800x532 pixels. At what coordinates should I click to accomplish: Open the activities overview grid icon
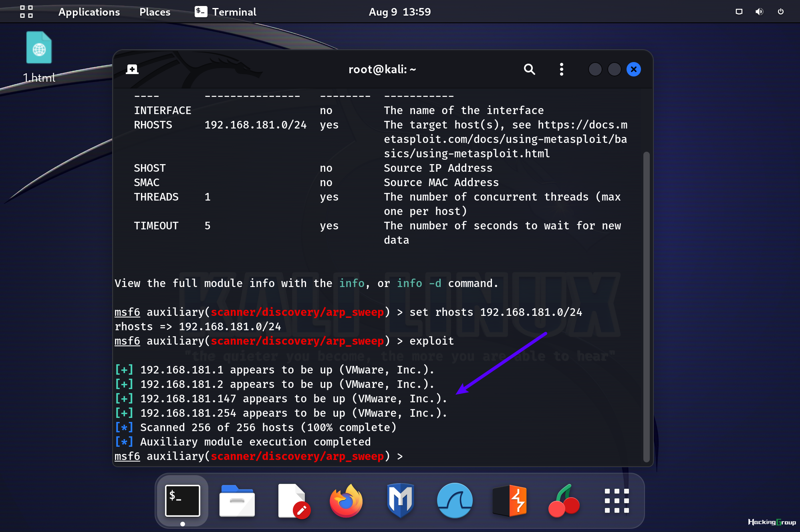coord(26,12)
